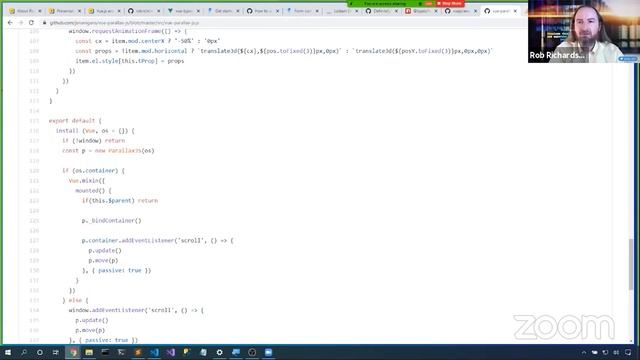Click the page vertical scrollbar thumb
The height and width of the screenshot is (360, 640).
coord(631,264)
